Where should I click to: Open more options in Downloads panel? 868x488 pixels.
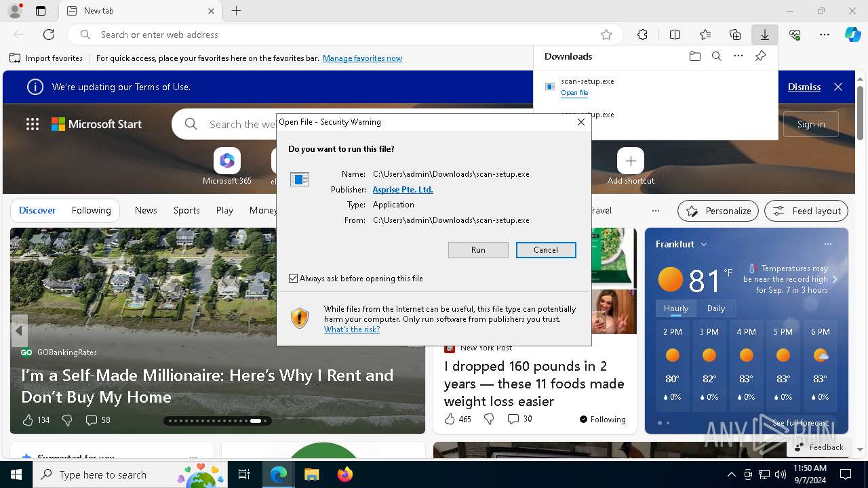click(738, 56)
